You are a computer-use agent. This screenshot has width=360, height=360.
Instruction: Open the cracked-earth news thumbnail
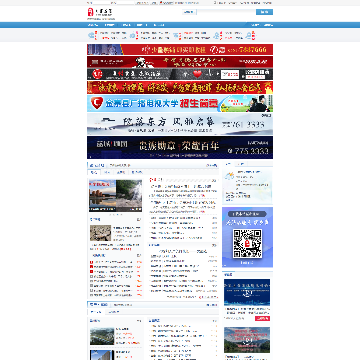click(x=100, y=233)
